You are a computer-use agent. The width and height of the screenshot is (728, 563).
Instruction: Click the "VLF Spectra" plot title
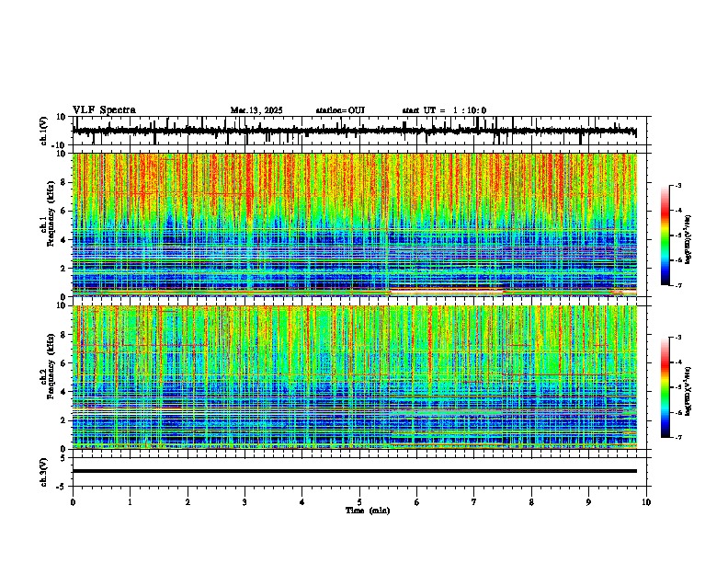[104, 110]
